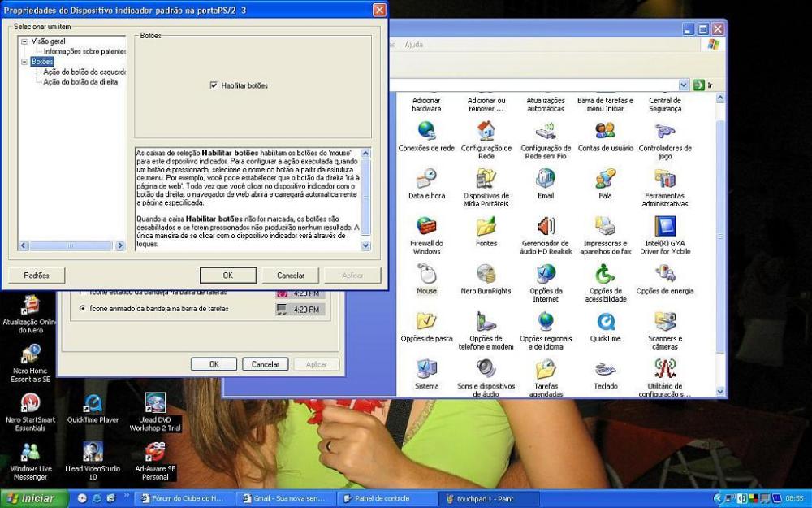Open the QuickTime control panel icon

click(606, 323)
